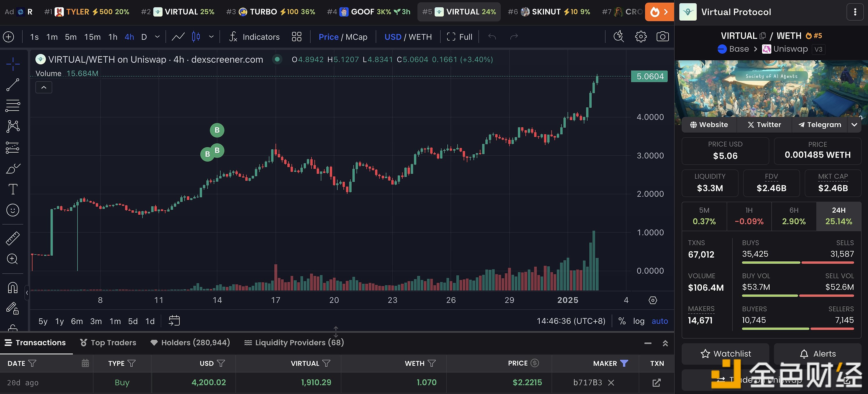
Task: Toggle PRICE currency dollar icon
Action: coord(535,363)
